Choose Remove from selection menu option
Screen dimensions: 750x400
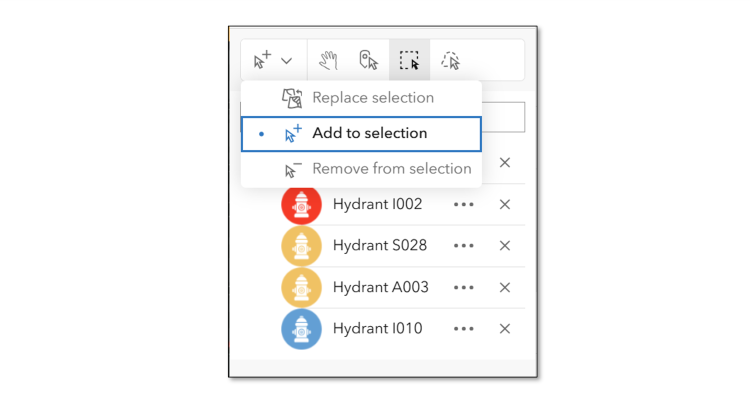[x=361, y=169]
